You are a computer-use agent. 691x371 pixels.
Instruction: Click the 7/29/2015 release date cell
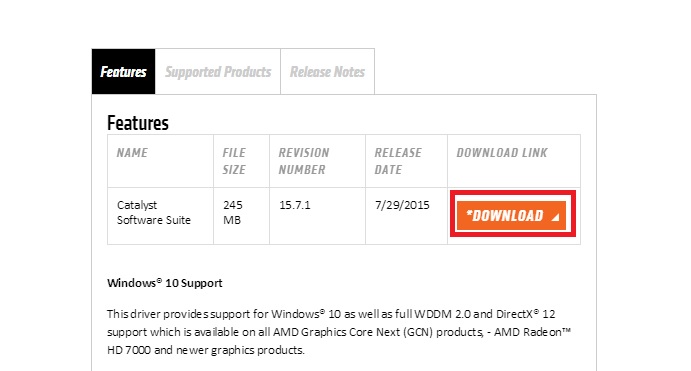402,205
